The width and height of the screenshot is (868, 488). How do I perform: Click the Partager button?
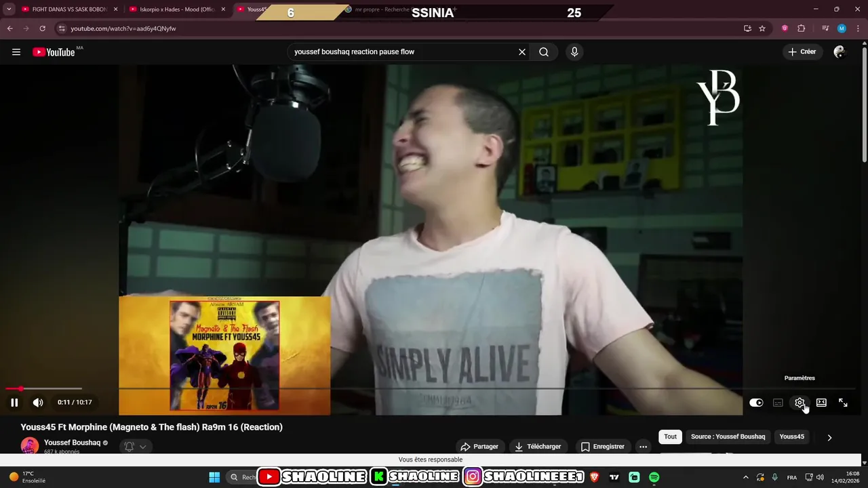(479, 447)
